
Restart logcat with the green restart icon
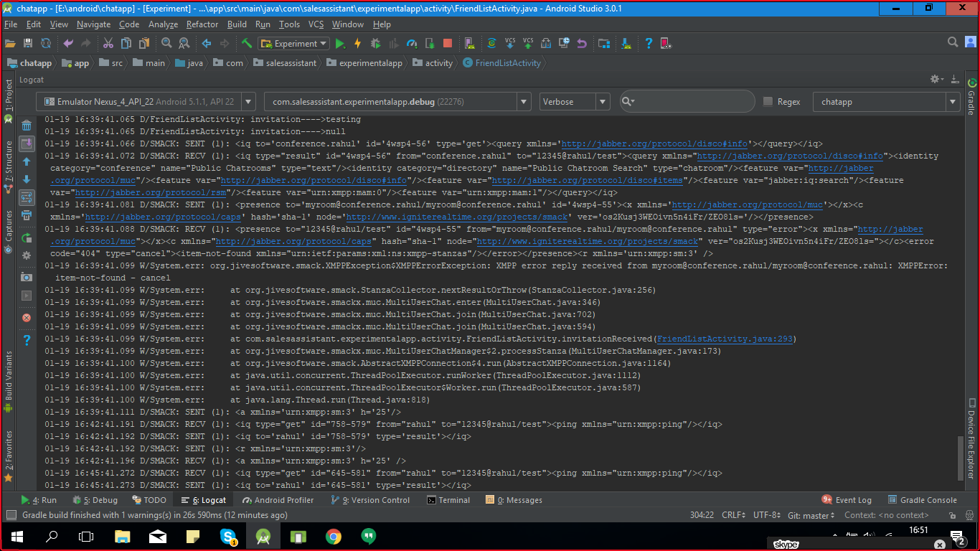pos(27,237)
